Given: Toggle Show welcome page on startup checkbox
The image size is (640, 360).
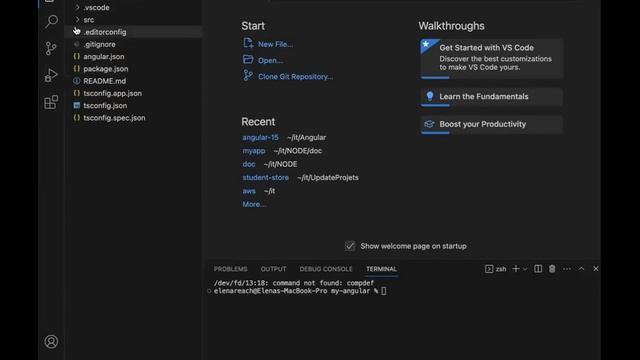Looking at the screenshot, I should point(350,246).
